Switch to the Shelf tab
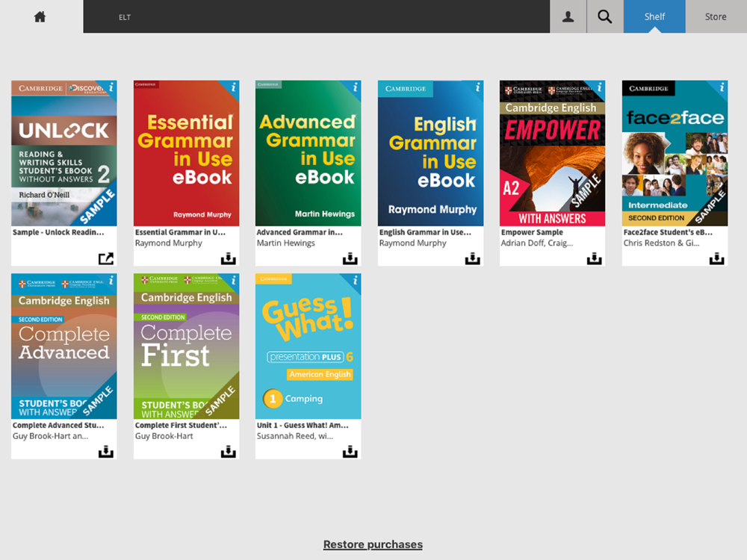747x560 pixels. (x=654, y=16)
